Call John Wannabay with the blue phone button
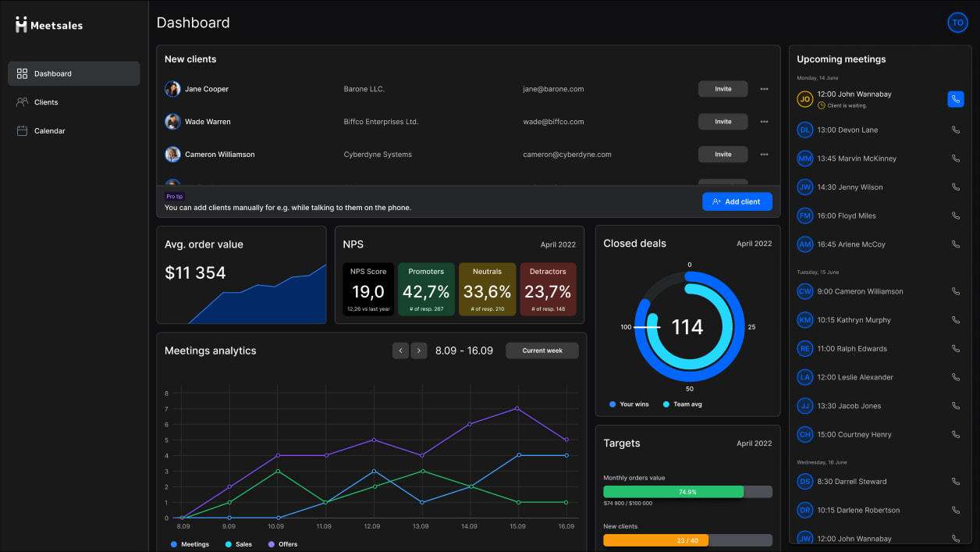Screen dimensions: 980x552 click(955, 99)
